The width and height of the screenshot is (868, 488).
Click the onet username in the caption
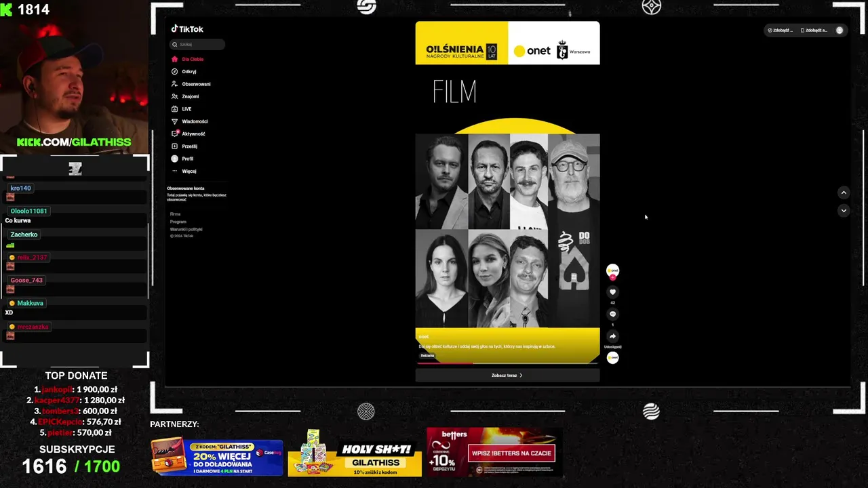pos(423,337)
